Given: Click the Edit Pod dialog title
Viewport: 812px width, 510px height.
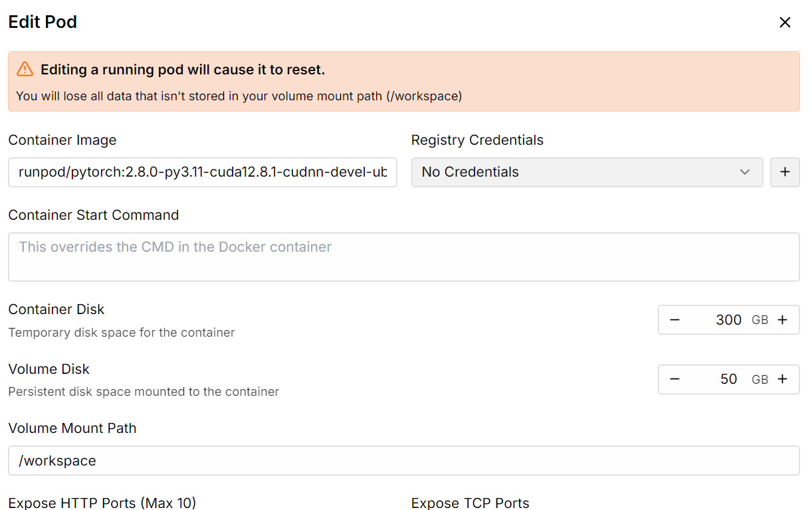Looking at the screenshot, I should coord(43,22).
